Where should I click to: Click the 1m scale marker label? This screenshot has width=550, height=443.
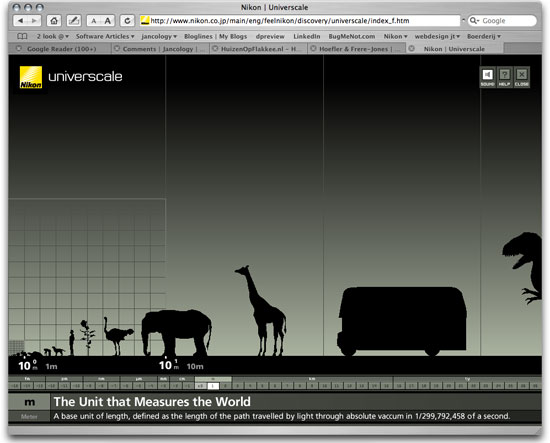[51, 366]
